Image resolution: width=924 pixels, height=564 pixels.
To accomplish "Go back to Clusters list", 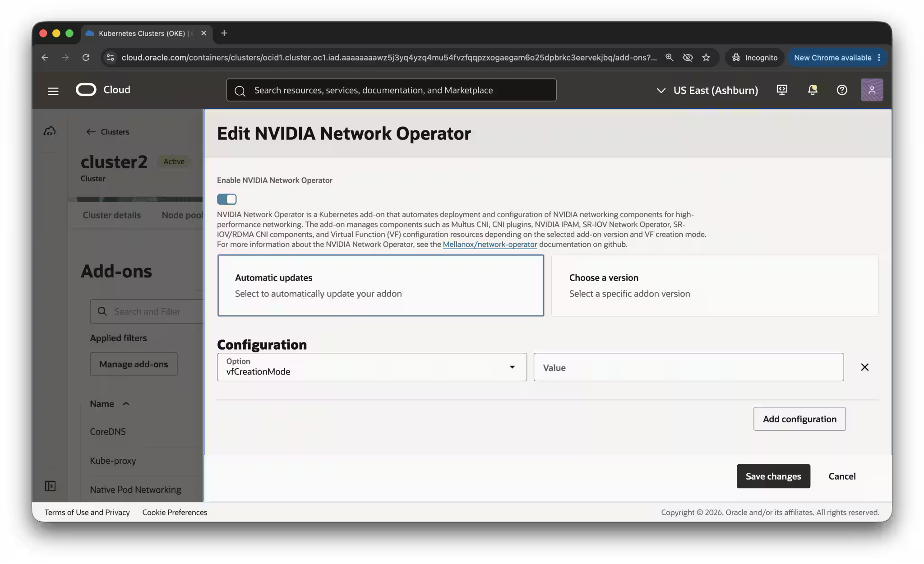I will click(108, 132).
